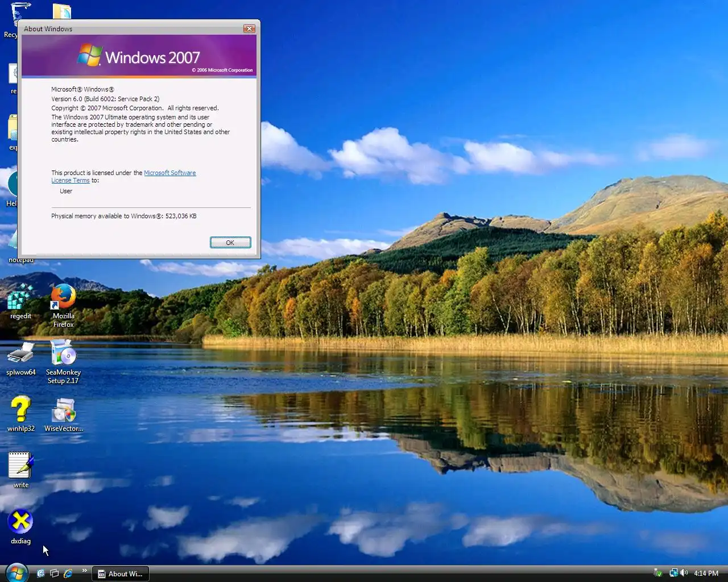
Task: Click the Physical memory available text
Action: click(124, 216)
